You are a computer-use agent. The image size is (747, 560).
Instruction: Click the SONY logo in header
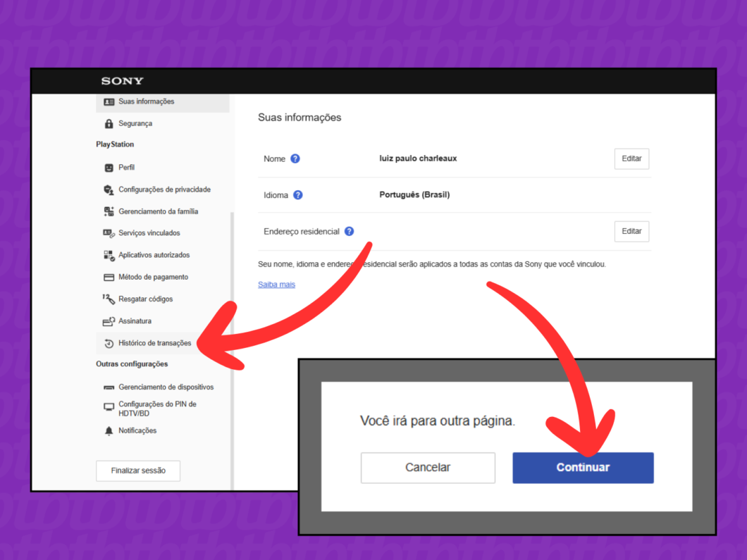point(122,81)
